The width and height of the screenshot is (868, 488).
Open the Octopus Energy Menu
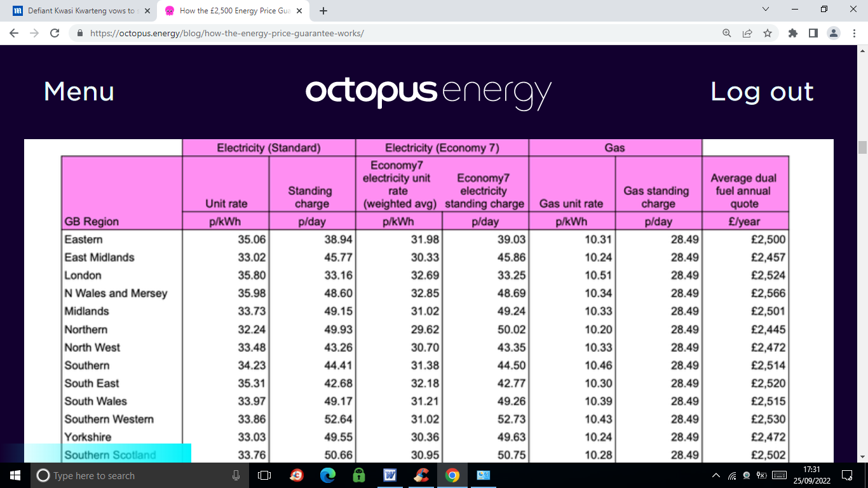79,92
